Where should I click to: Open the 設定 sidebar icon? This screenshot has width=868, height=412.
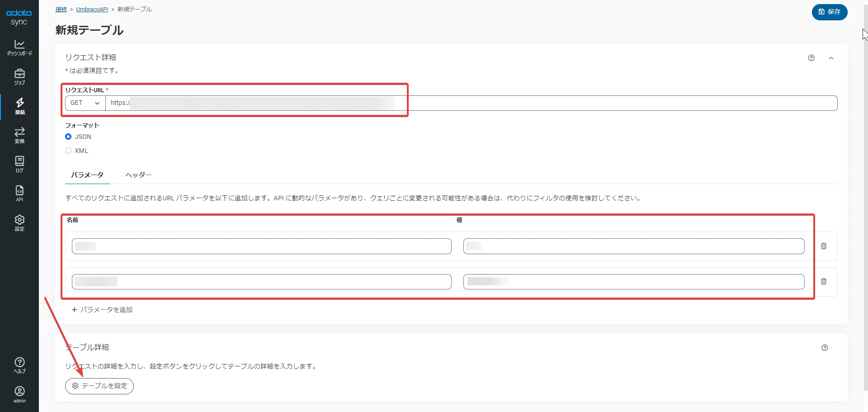[x=19, y=223]
